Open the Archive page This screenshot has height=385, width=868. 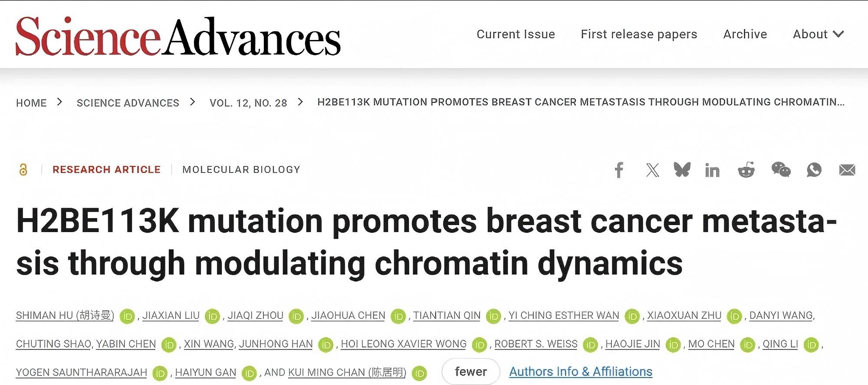(745, 34)
